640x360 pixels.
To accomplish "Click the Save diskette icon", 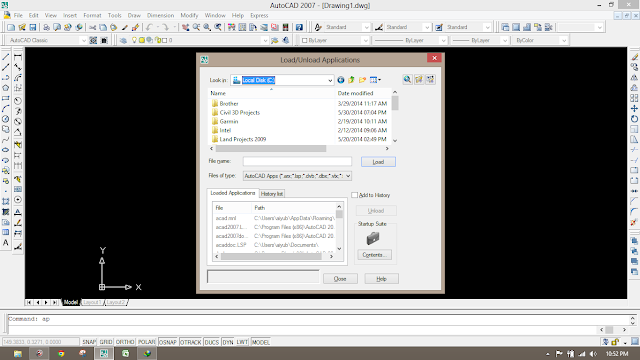I will (x=33, y=27).
